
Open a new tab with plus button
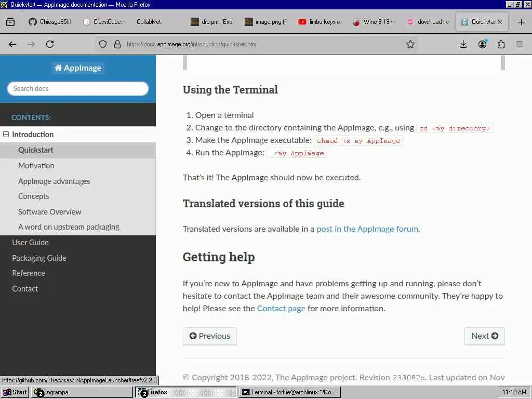[x=522, y=22]
